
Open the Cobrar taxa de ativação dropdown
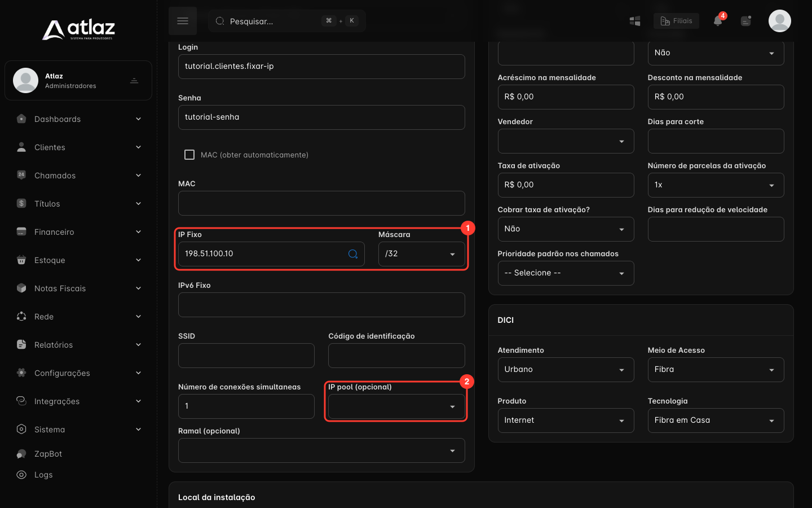[566, 229]
